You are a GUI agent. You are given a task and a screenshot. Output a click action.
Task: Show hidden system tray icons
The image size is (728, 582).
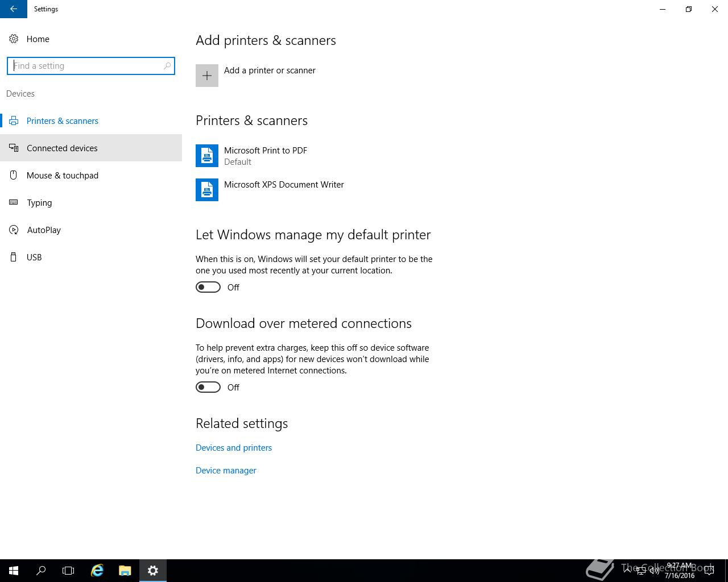pyautogui.click(x=627, y=571)
